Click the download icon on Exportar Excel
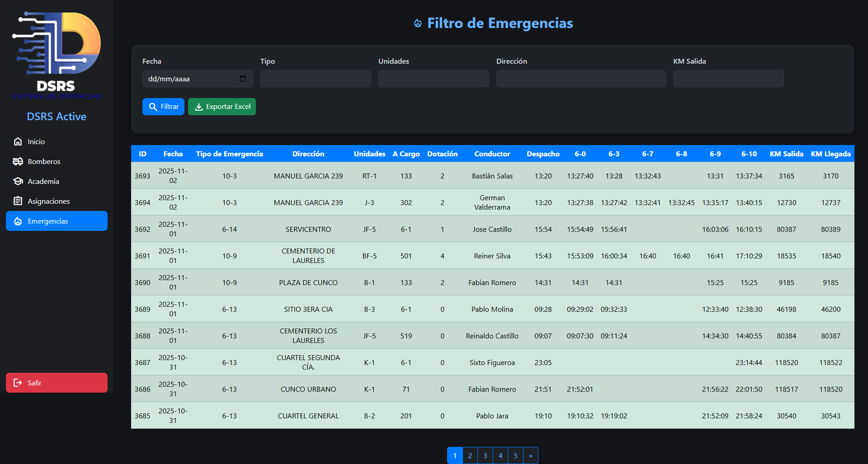 click(x=199, y=107)
